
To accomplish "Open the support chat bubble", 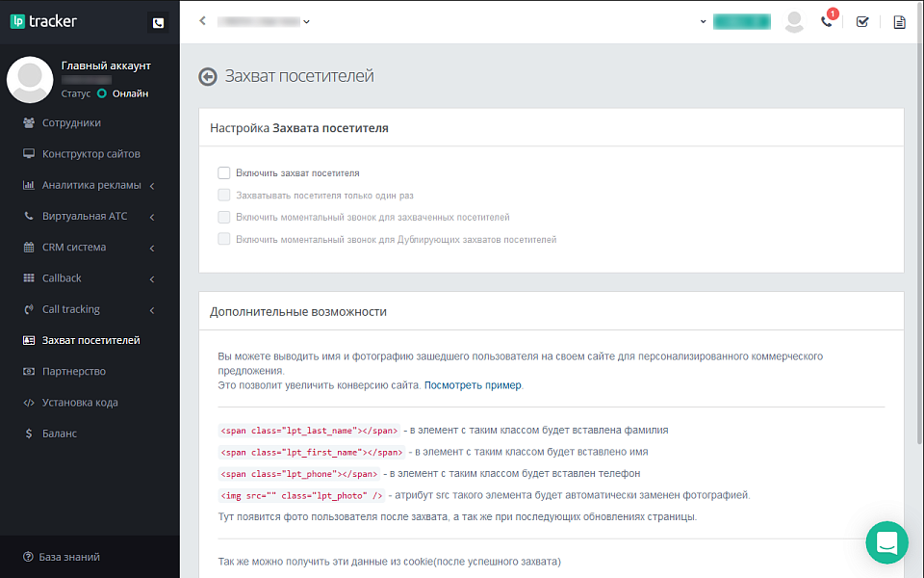I will coord(886,542).
